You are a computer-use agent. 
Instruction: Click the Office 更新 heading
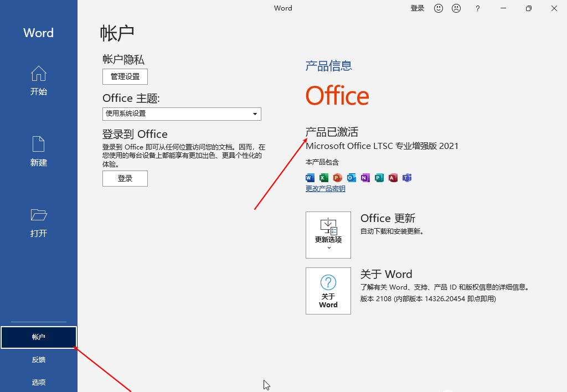[388, 218]
